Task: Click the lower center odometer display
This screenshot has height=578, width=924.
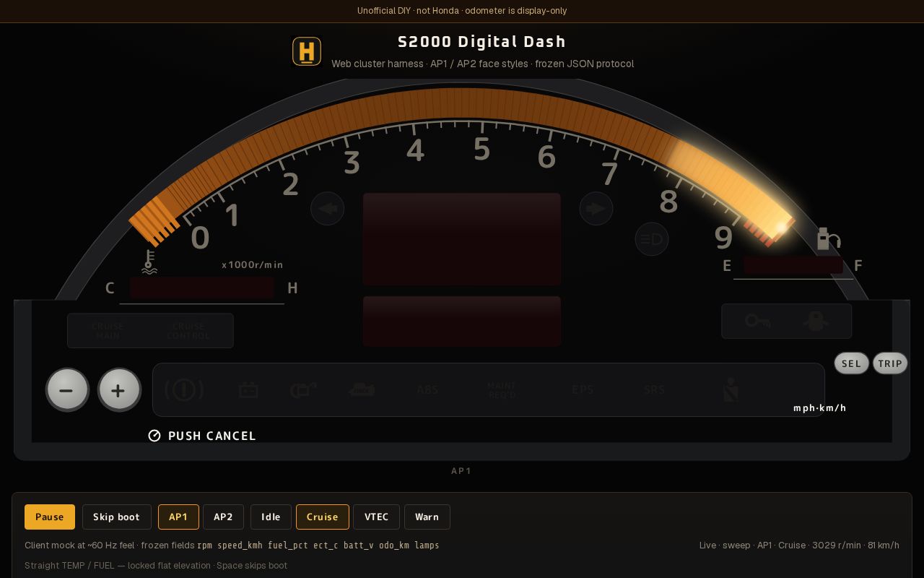Action: pos(462,322)
